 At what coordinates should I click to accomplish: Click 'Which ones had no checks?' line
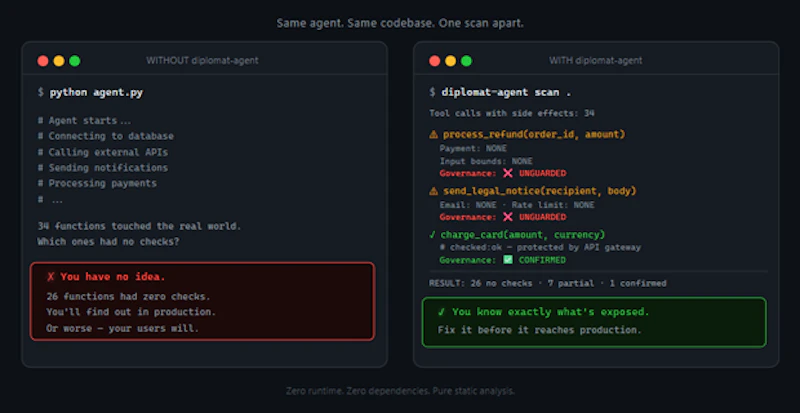click(x=108, y=241)
